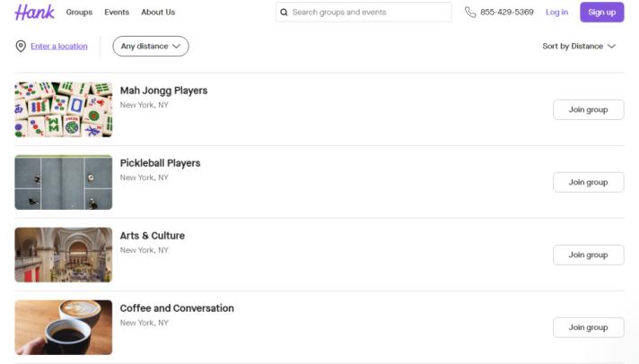Go to the Events page
The width and height of the screenshot is (639, 364).
tap(117, 13)
